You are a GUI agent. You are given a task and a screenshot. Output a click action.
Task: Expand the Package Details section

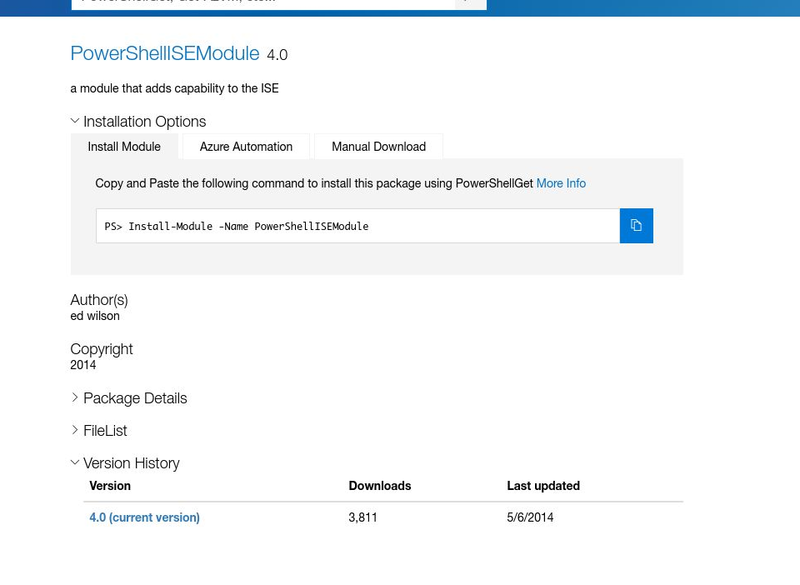point(129,398)
